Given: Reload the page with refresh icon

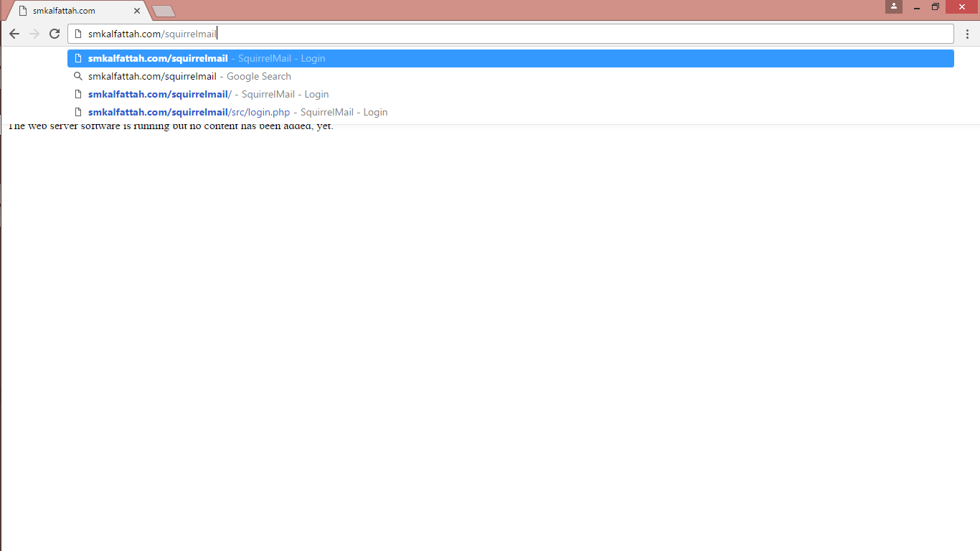Looking at the screenshot, I should (55, 34).
